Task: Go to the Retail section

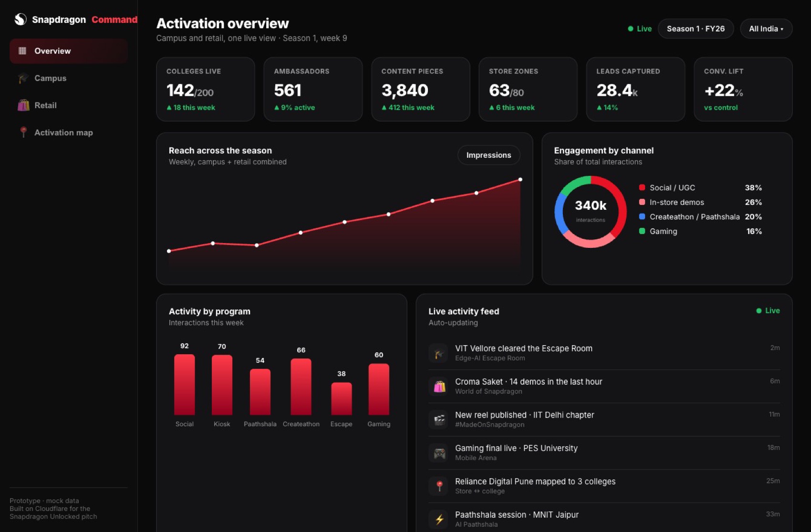Action: [x=69, y=105]
